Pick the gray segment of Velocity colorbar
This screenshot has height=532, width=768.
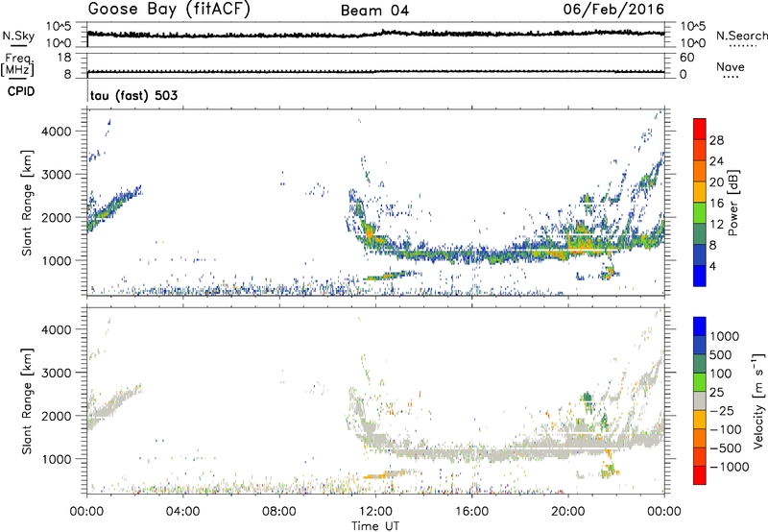click(700, 400)
